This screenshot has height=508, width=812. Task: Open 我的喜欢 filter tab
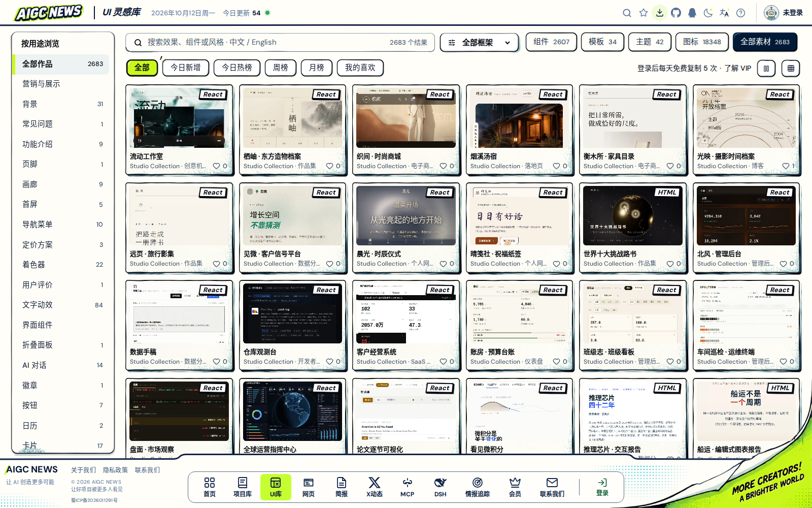(360, 68)
